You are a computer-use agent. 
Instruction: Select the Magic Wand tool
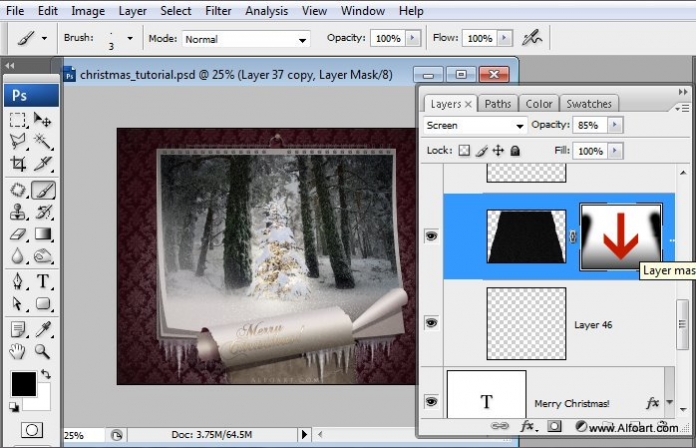click(43, 142)
